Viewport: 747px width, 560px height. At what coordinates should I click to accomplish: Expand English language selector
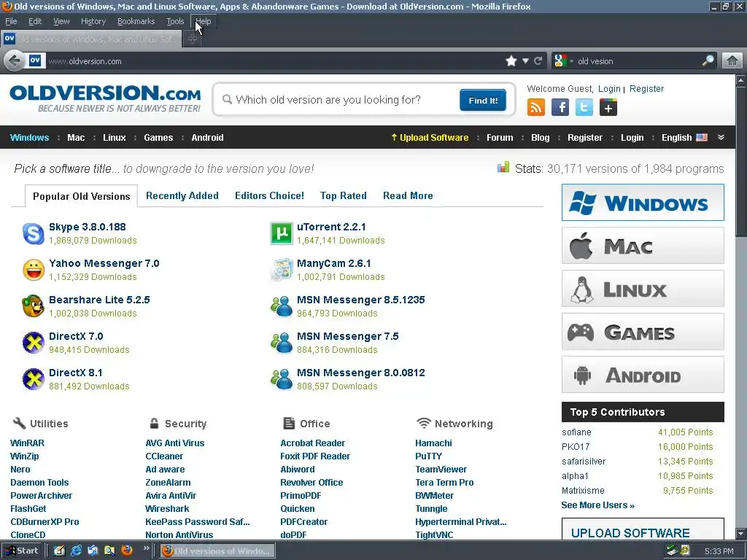pos(684,138)
